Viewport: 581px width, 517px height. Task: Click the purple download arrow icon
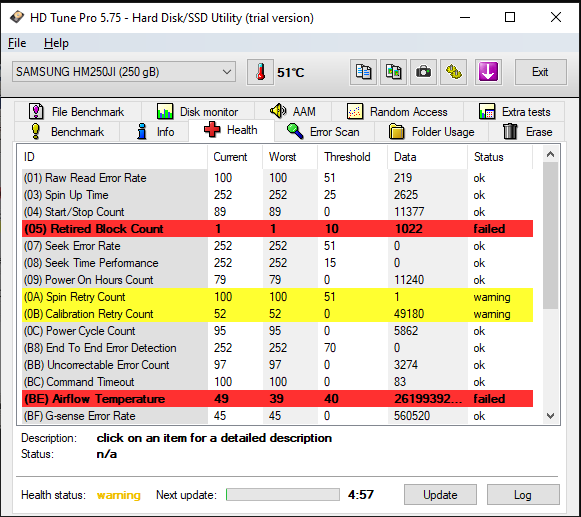(488, 72)
